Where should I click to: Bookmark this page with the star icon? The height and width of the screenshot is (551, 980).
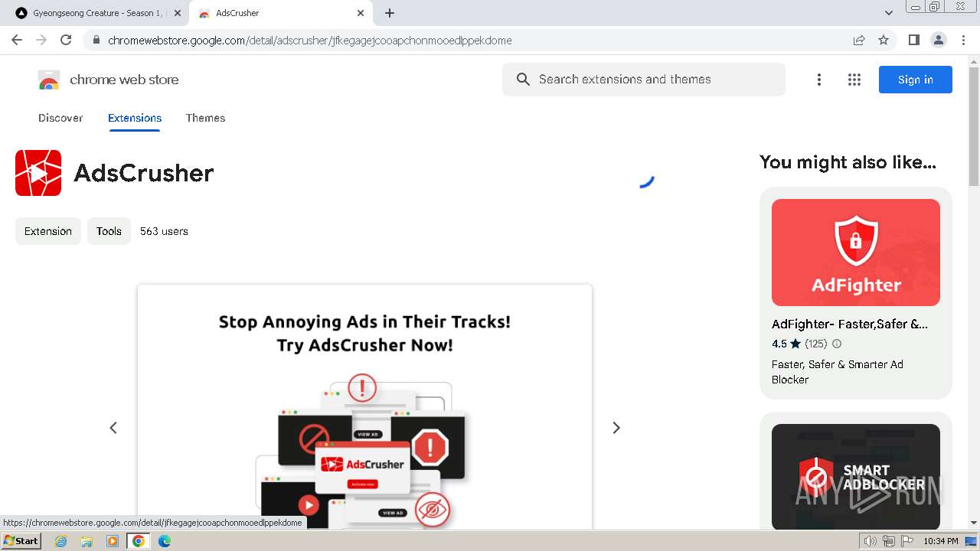tap(884, 40)
